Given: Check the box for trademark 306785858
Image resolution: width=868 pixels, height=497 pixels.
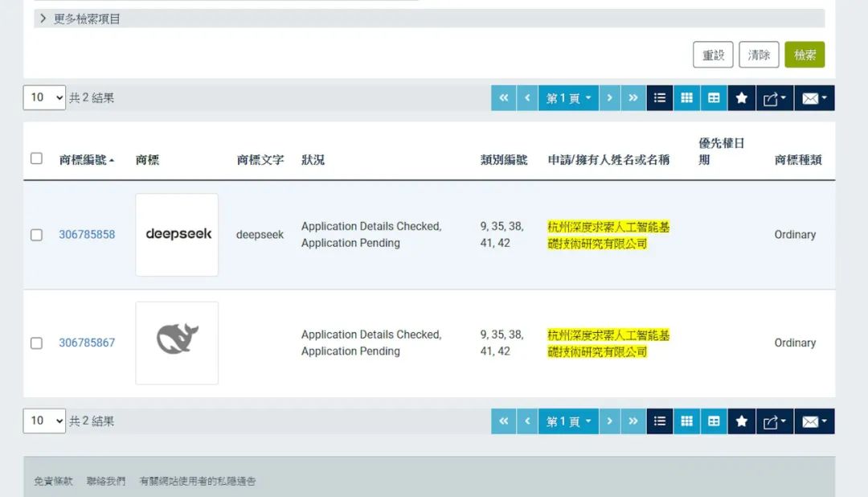Looking at the screenshot, I should click(x=36, y=235).
